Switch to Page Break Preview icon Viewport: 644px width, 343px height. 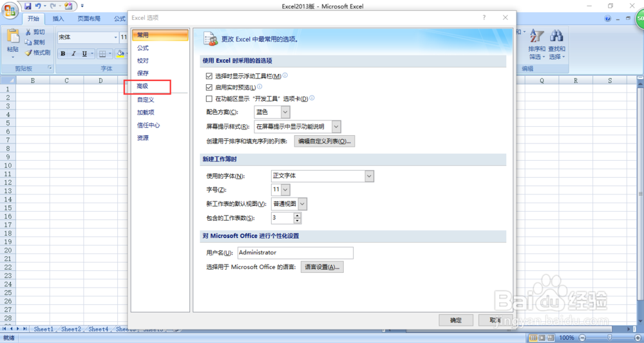(552, 338)
